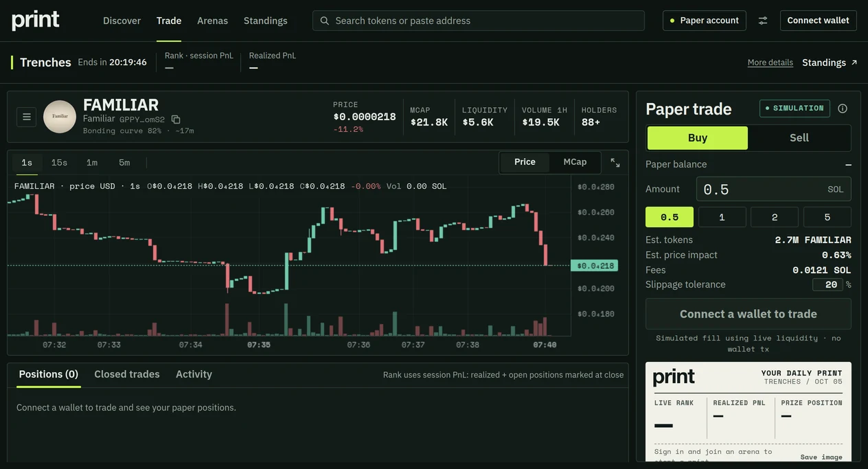Click the Trenches title
868x469 pixels.
(x=45, y=62)
